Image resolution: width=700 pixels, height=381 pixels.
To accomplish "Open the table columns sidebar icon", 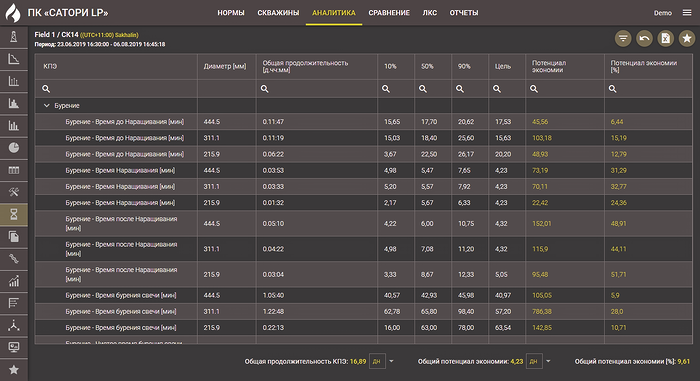I will coord(14,170).
